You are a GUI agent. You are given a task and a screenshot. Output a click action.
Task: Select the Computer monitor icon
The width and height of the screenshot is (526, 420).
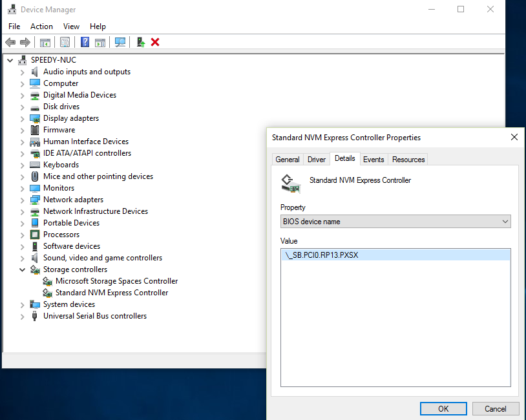(x=35, y=83)
